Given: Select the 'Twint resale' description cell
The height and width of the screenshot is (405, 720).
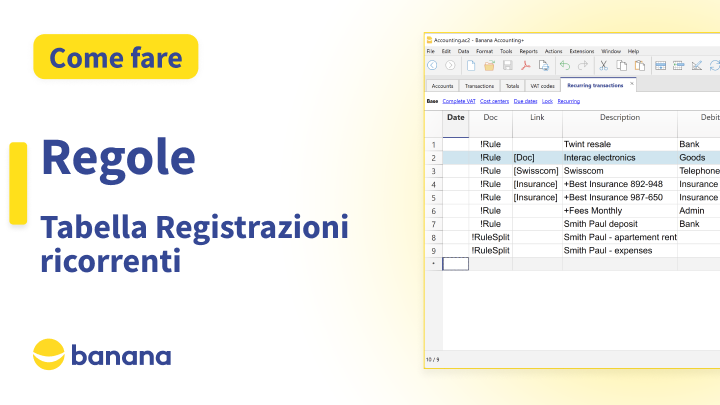Looking at the screenshot, I should coord(620,144).
